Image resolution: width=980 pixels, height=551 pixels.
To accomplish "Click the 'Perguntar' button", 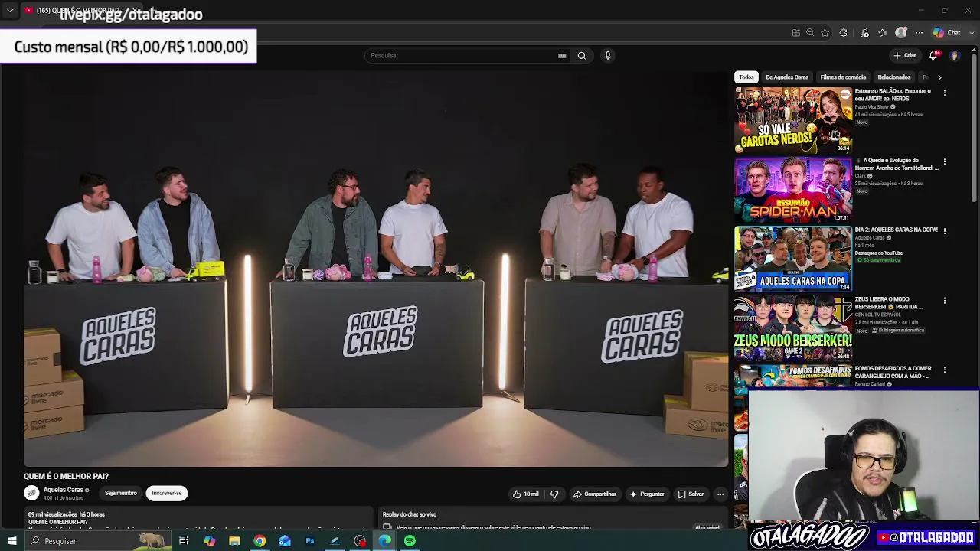I will pyautogui.click(x=647, y=494).
